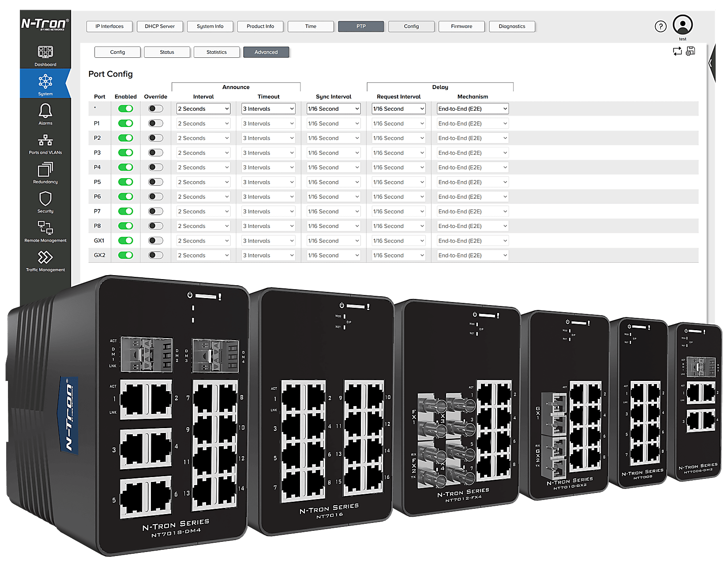Switch to the System Info tab

pyautogui.click(x=210, y=26)
